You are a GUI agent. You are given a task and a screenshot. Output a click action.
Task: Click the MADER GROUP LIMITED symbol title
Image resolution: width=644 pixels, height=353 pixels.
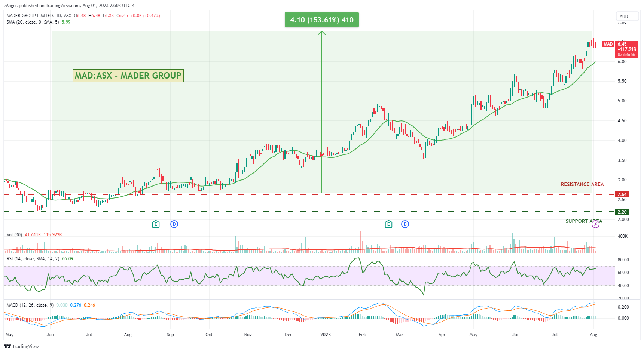tap(30, 16)
